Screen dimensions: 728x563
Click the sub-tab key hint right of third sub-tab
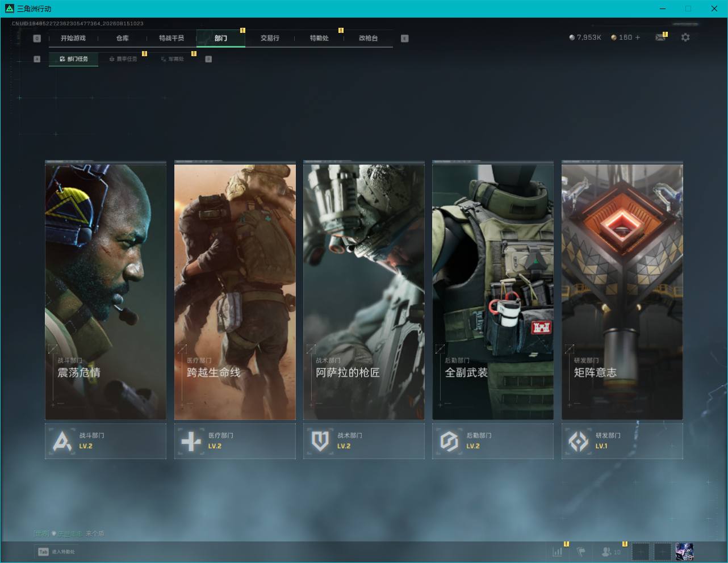208,59
